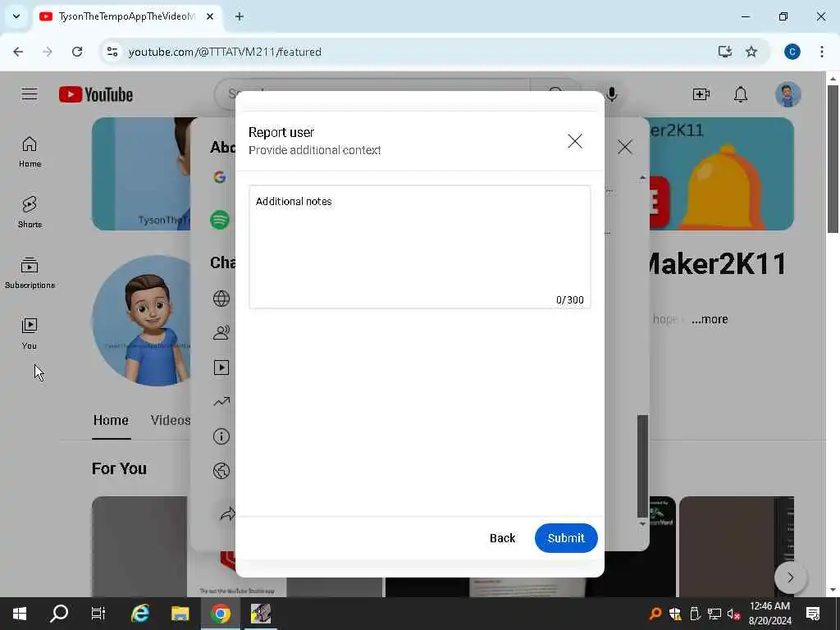Close the About channel panel behind dialog

[x=624, y=147]
